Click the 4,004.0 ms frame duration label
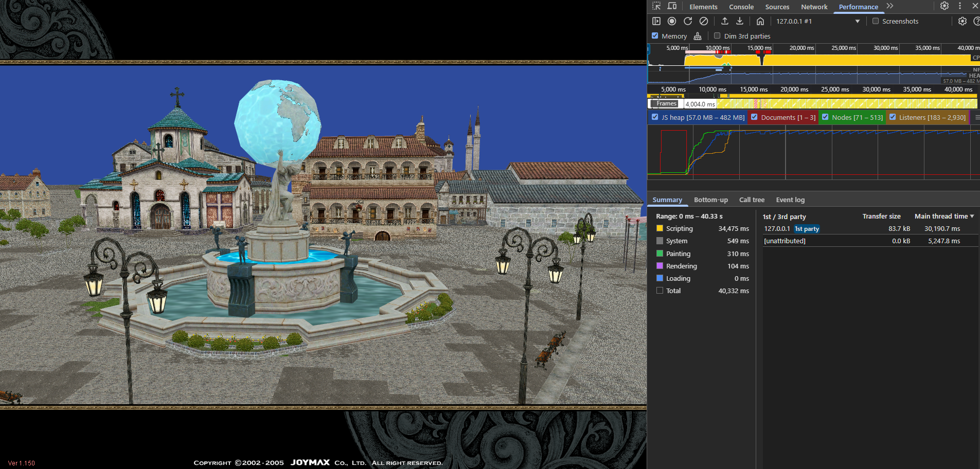Screen dimensions: 980x469 (700, 104)
